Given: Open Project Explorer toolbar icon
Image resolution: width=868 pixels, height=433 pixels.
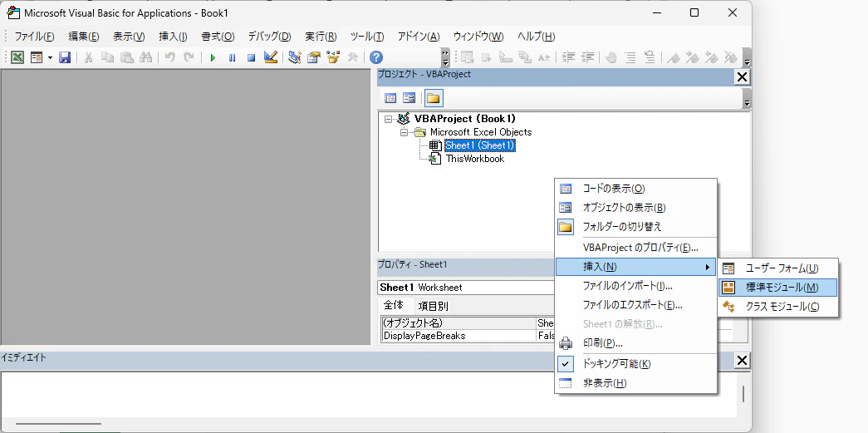Looking at the screenshot, I should pyautogui.click(x=295, y=57).
